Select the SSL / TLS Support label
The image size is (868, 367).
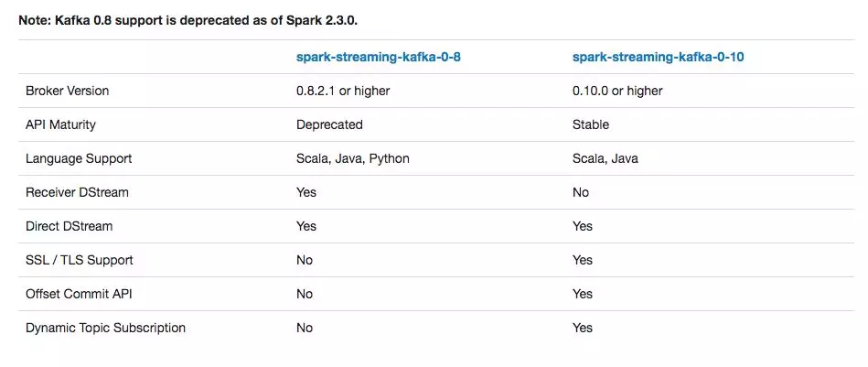coord(79,260)
